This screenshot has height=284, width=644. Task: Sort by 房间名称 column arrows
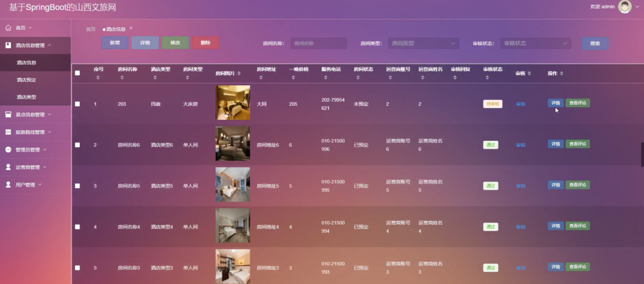click(122, 77)
